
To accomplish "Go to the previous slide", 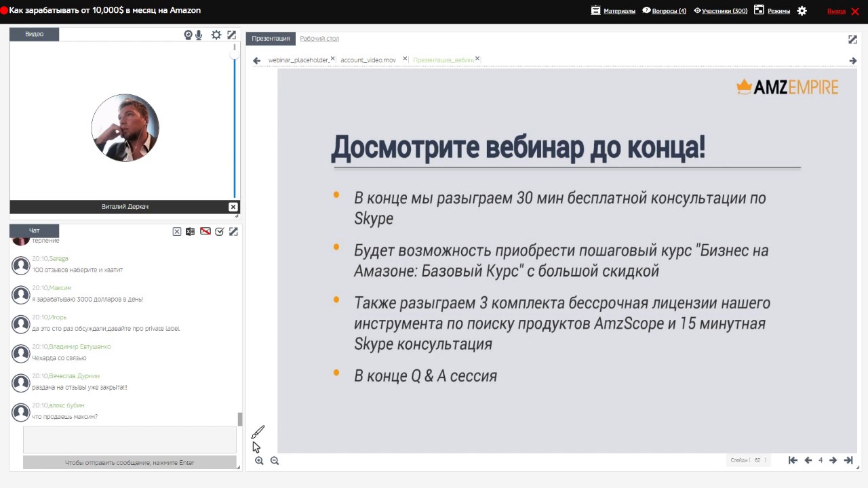I will [808, 460].
